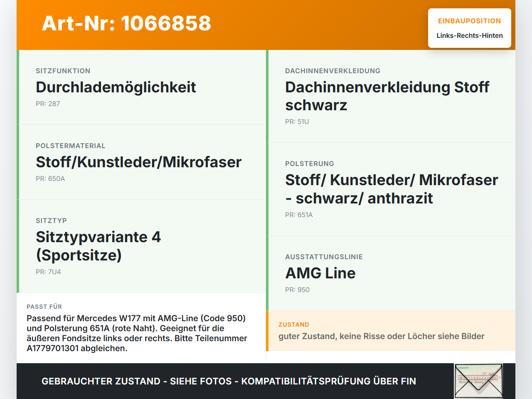Viewport: 532px width, 399px height.
Task: Click the Art-Nr: 1066858 heading
Action: coord(126,23)
